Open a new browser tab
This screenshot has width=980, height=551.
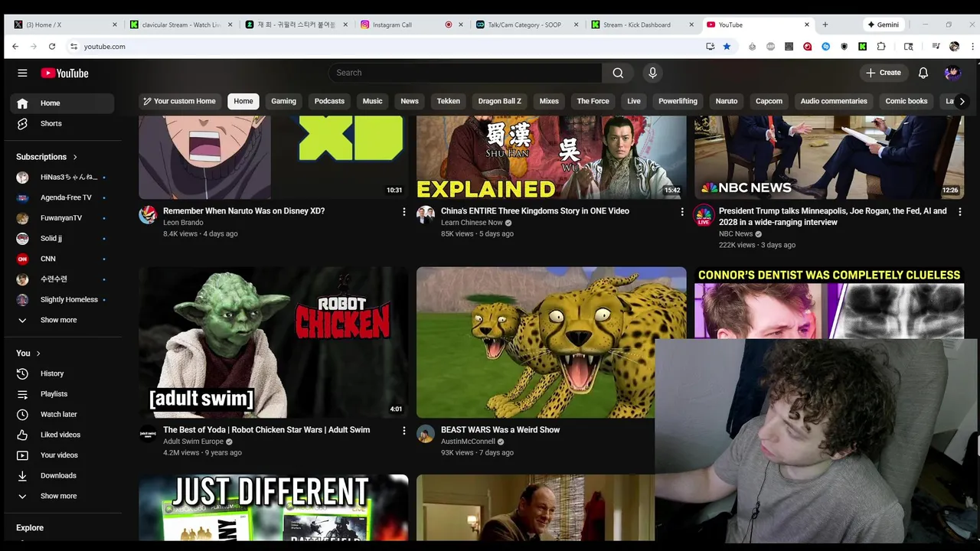pyautogui.click(x=825, y=24)
